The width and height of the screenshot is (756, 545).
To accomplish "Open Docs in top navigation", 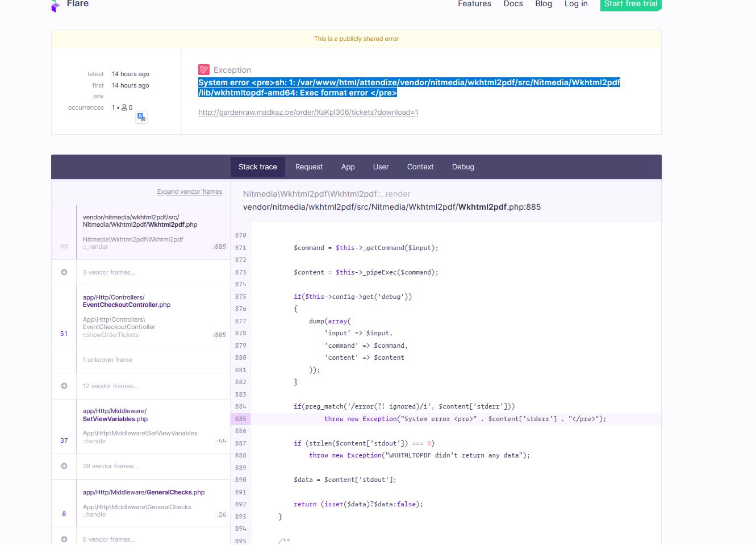I will click(x=513, y=4).
